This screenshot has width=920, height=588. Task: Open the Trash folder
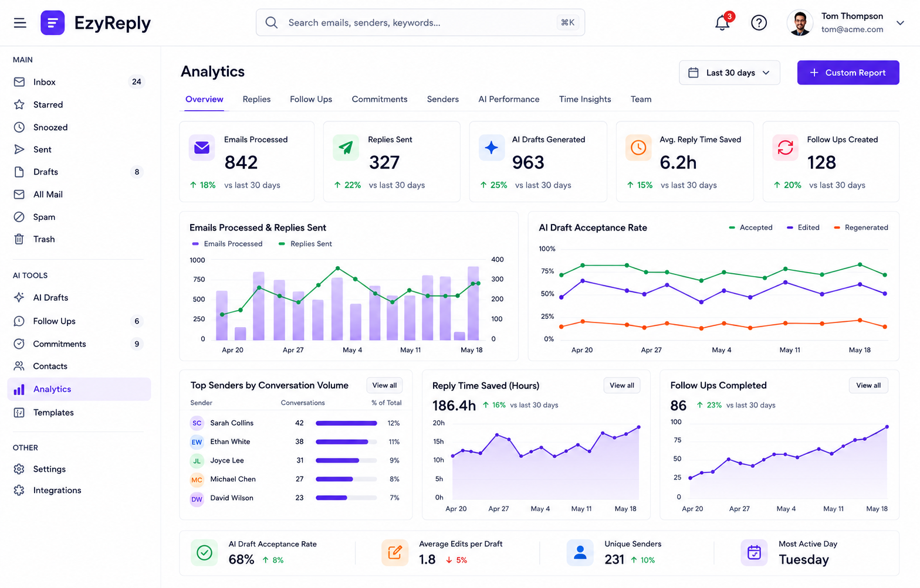(79, 239)
